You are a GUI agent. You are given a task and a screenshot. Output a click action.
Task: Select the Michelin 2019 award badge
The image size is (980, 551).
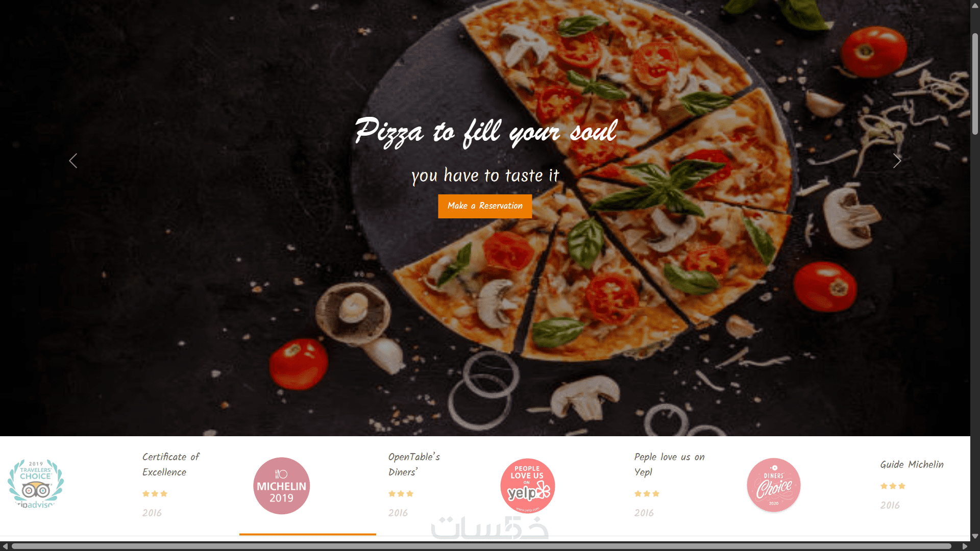pos(282,486)
